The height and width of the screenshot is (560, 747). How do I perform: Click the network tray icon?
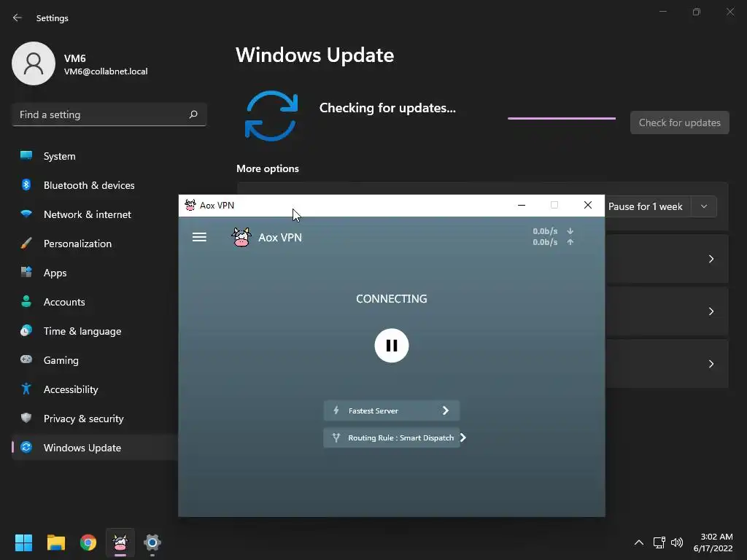click(659, 542)
